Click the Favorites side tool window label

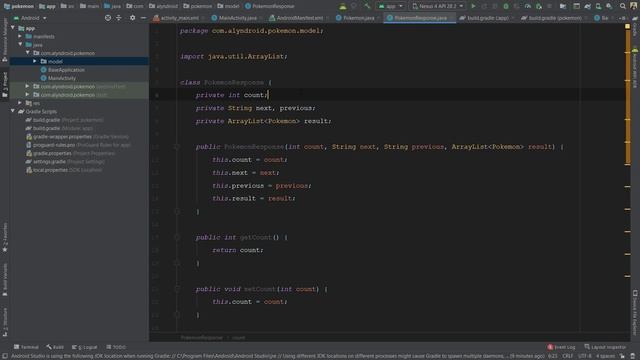(5, 238)
